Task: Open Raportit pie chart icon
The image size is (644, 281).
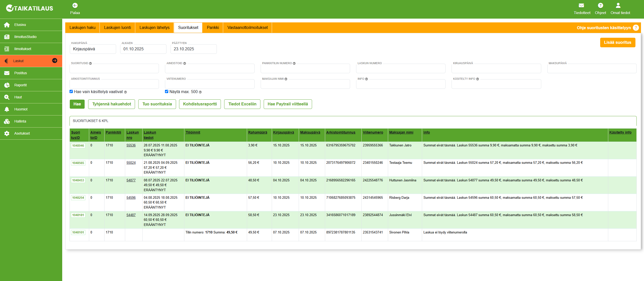Action: click(7, 85)
